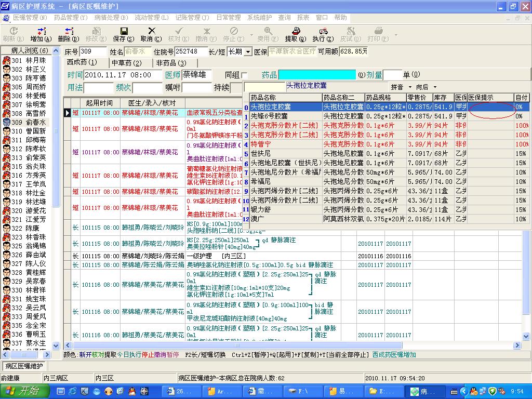
Task: Expand the 拼音 input method dropdown
Action: click(410, 87)
